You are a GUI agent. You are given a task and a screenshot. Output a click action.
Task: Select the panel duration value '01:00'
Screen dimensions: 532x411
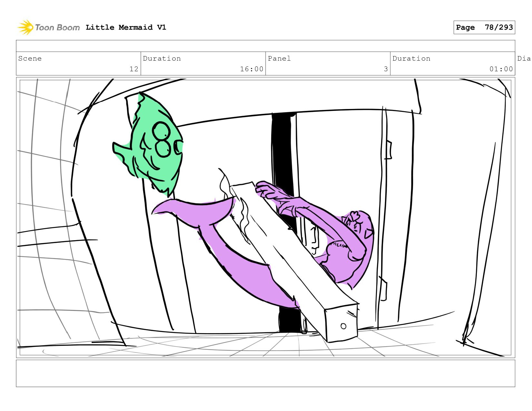[501, 69]
